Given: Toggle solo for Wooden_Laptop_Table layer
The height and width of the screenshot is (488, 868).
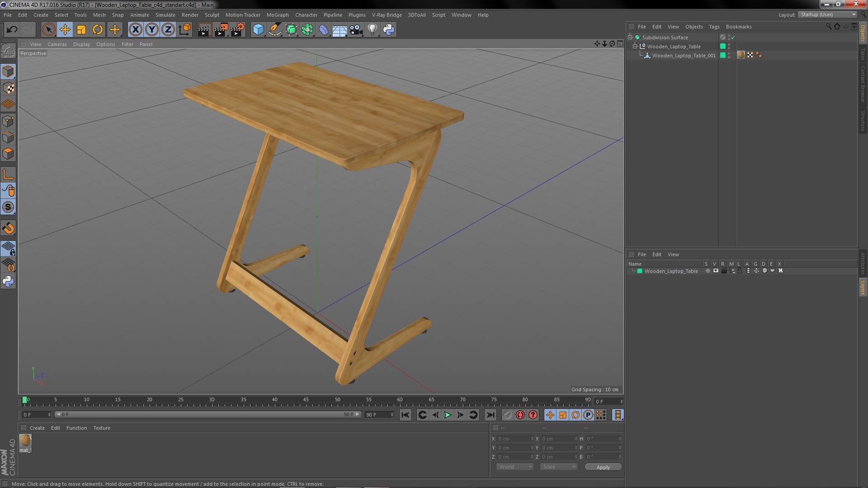Looking at the screenshot, I should (708, 271).
